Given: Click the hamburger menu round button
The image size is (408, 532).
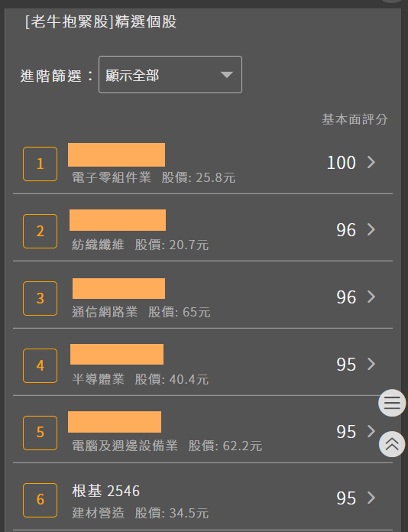Looking at the screenshot, I should pyautogui.click(x=392, y=403).
